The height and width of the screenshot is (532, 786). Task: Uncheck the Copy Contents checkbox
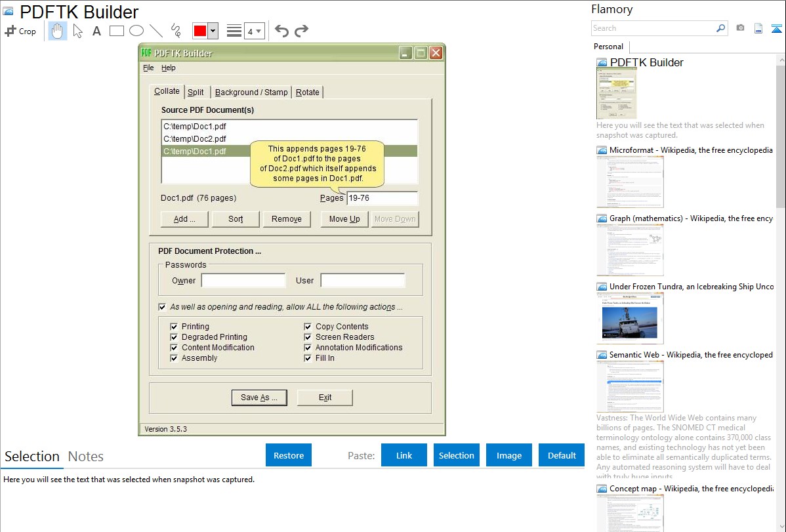(308, 327)
